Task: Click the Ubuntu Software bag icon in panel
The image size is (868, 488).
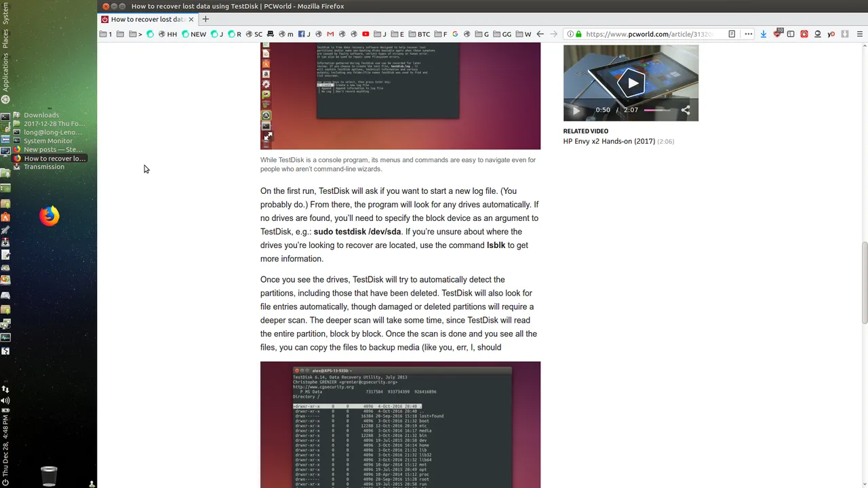Action: [5, 218]
